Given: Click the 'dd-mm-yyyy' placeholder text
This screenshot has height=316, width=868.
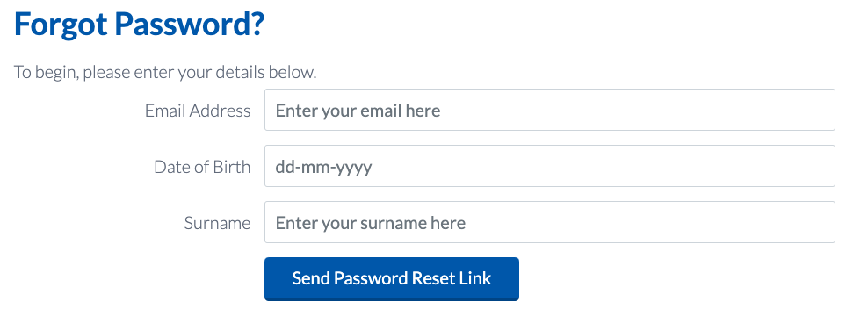Looking at the screenshot, I should click(324, 167).
